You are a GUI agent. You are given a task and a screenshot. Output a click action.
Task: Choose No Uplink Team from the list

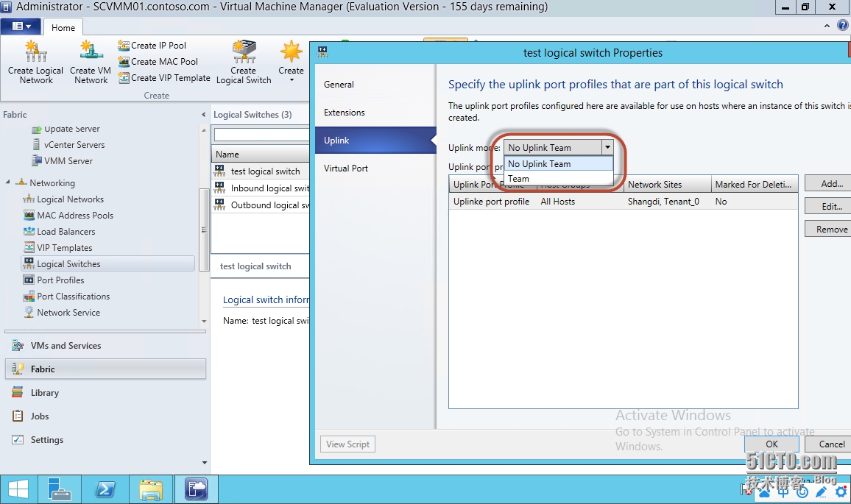click(559, 164)
